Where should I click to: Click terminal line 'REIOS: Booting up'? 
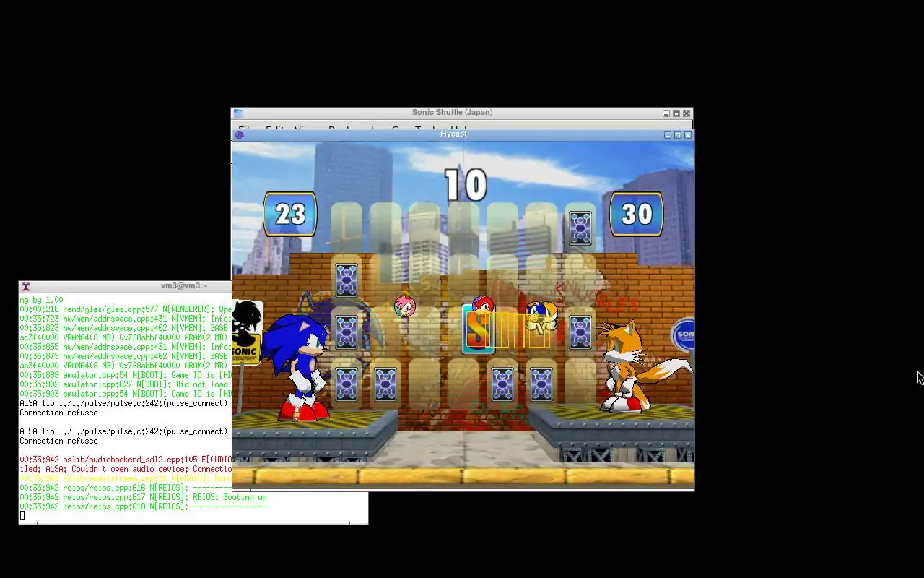[x=143, y=497]
